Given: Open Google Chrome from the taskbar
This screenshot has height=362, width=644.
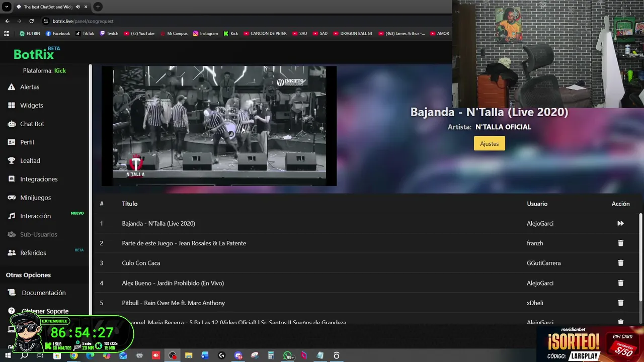Looking at the screenshot, I should (x=73, y=355).
